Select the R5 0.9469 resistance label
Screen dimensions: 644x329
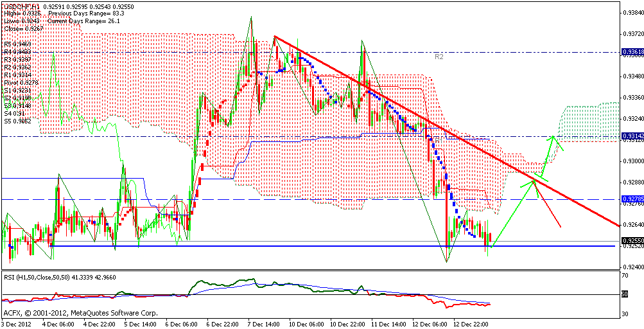coord(19,44)
